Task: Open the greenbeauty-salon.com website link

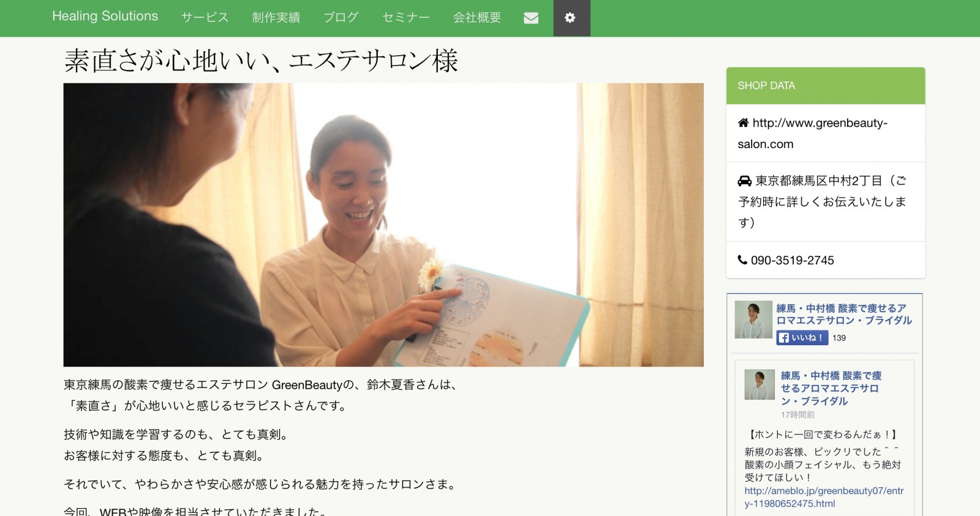Action: coord(813,133)
